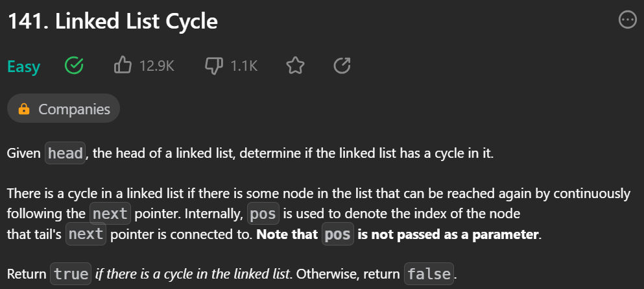Click the green solved checkmark icon
The width and height of the screenshot is (644, 289).
74,66
